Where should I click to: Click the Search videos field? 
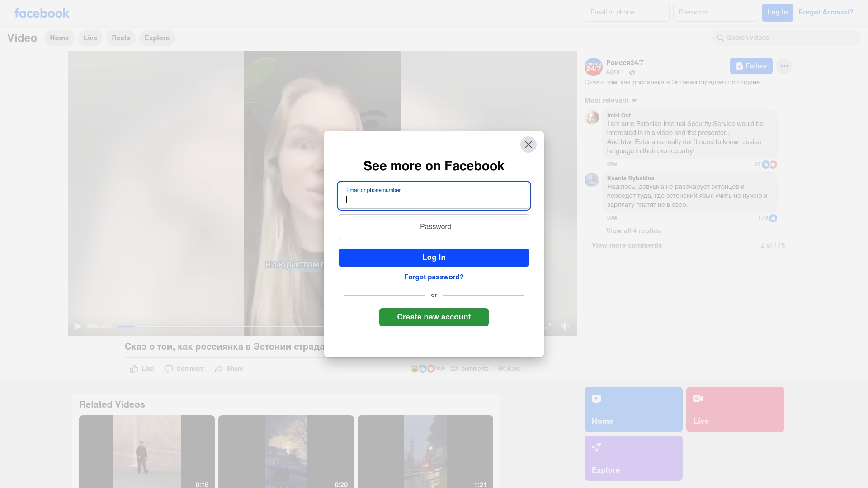(787, 38)
